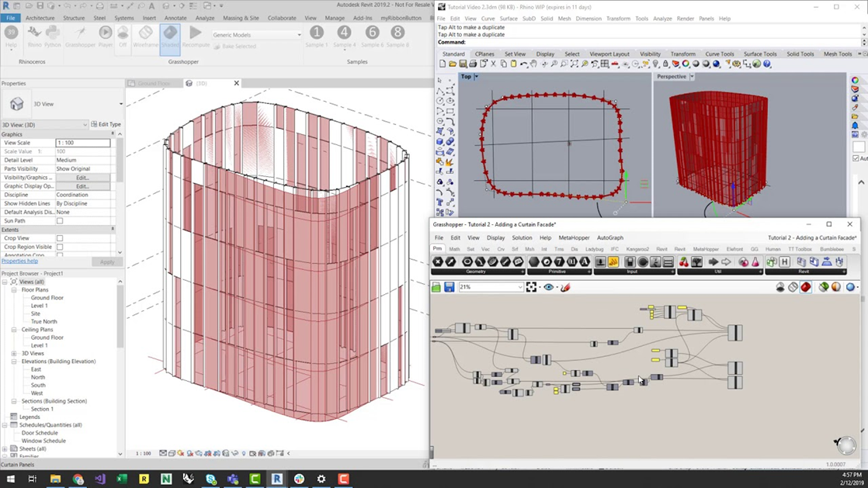The width and height of the screenshot is (868, 488).
Task: Click Grasshopper save document disk icon
Action: (449, 287)
